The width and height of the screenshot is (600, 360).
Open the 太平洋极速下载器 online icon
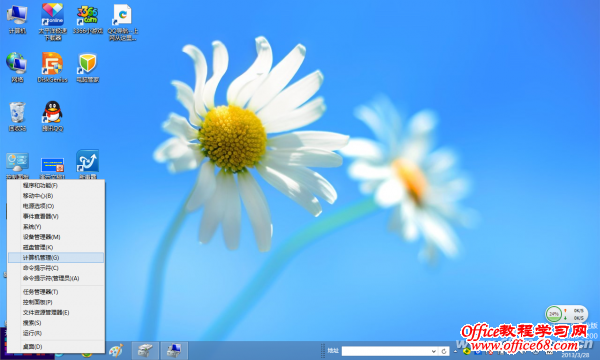click(x=52, y=21)
